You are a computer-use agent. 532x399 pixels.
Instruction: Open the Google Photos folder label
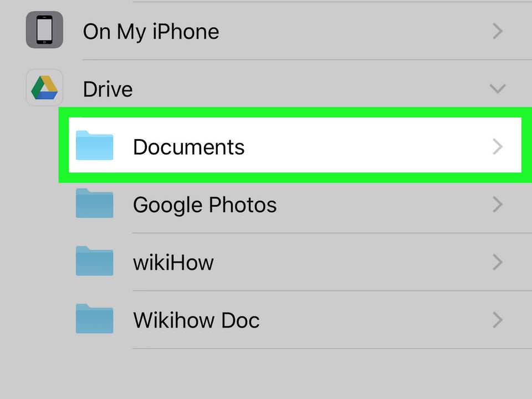pos(204,205)
